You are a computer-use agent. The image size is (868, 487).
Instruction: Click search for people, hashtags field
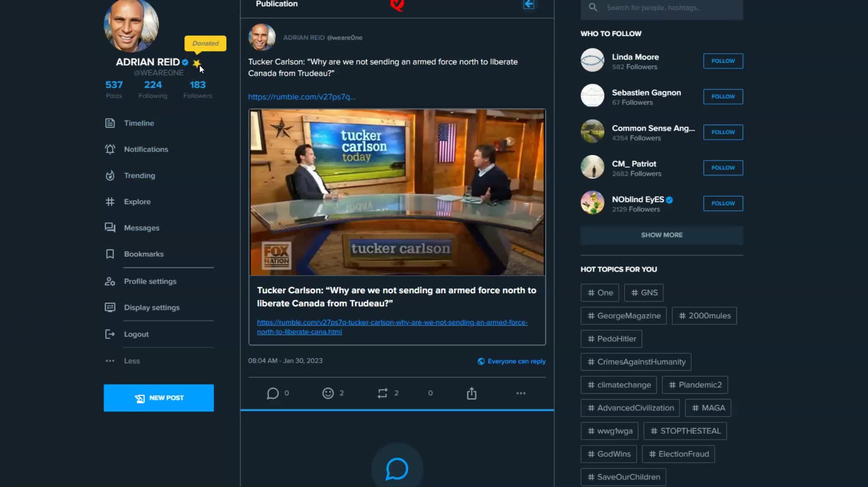click(661, 8)
